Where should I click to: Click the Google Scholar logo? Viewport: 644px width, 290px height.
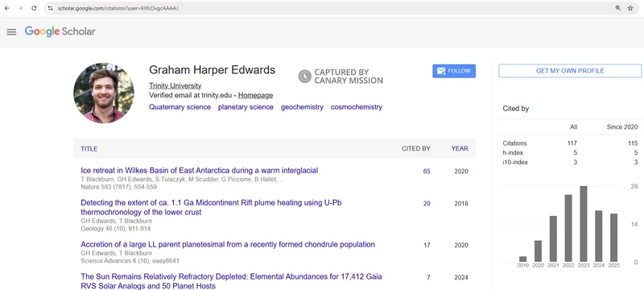60,31
